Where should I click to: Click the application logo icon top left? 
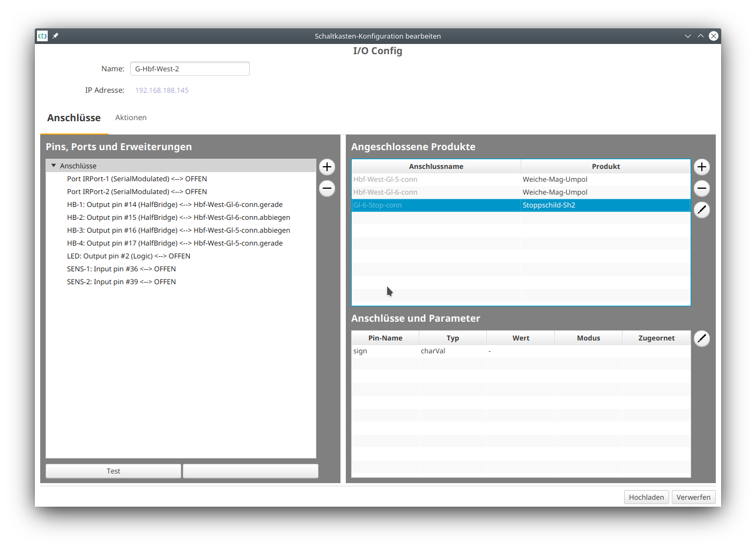pyautogui.click(x=42, y=36)
